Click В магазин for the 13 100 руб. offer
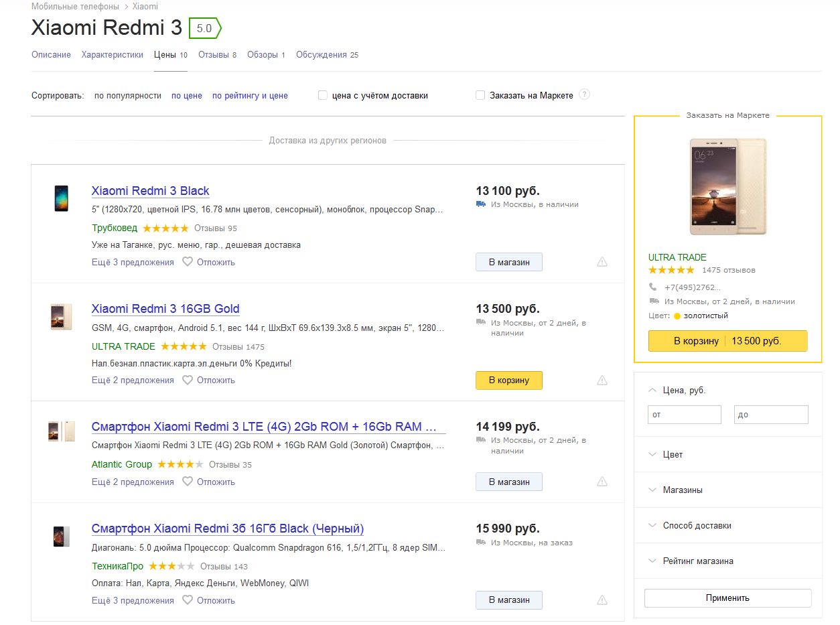Viewport: 840px width, 625px height. (509, 262)
